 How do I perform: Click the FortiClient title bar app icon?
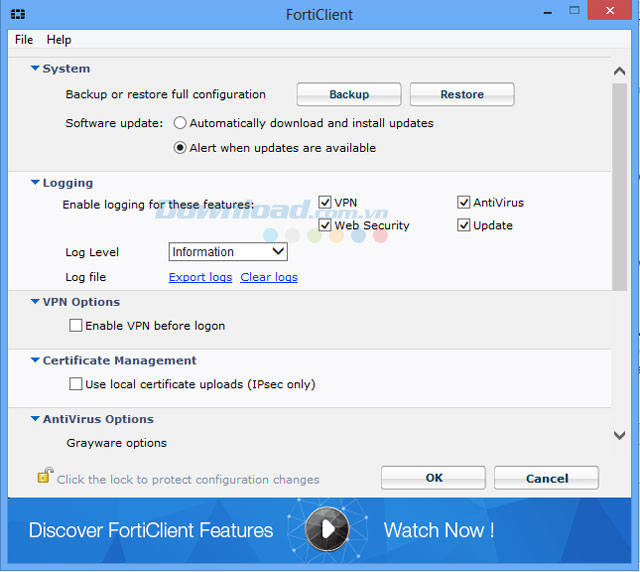click(18, 15)
